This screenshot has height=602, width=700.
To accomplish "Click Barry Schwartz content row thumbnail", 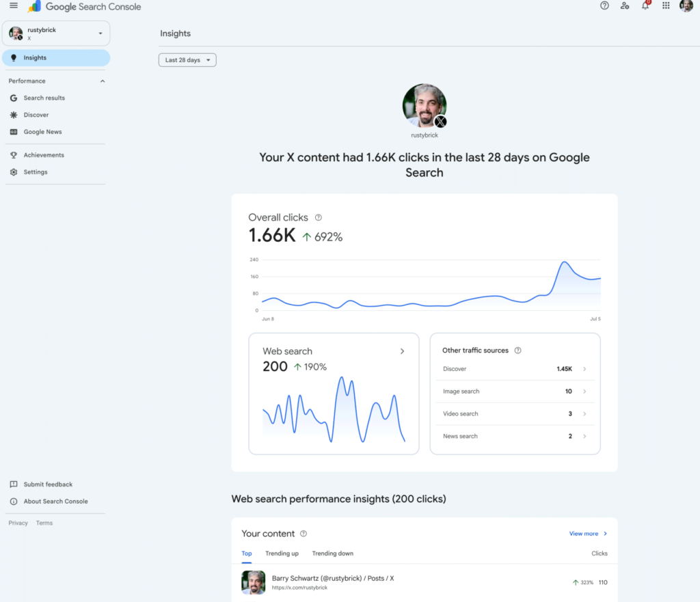I will coord(253,582).
